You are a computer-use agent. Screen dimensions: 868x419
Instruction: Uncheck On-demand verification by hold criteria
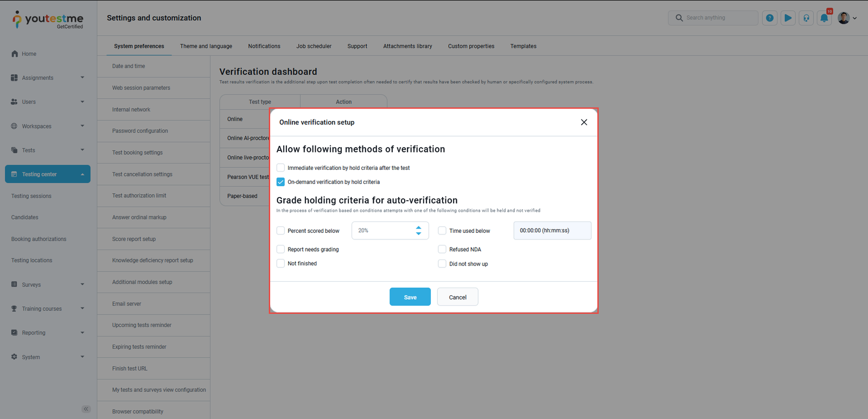(x=280, y=182)
